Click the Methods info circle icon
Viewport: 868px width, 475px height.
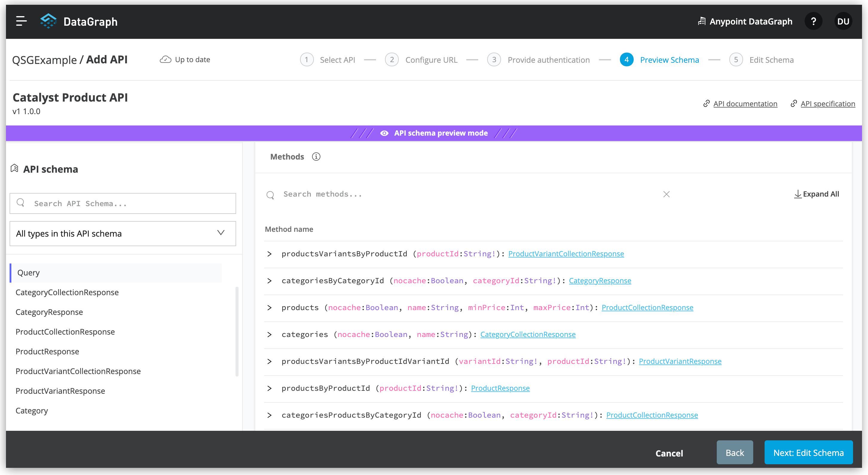coord(315,156)
